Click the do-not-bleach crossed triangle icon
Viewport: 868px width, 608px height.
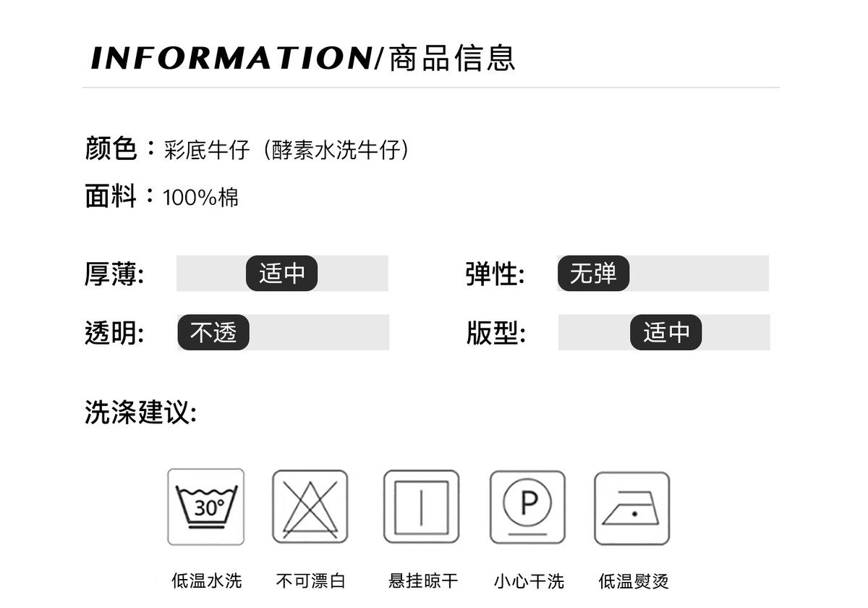click(310, 507)
